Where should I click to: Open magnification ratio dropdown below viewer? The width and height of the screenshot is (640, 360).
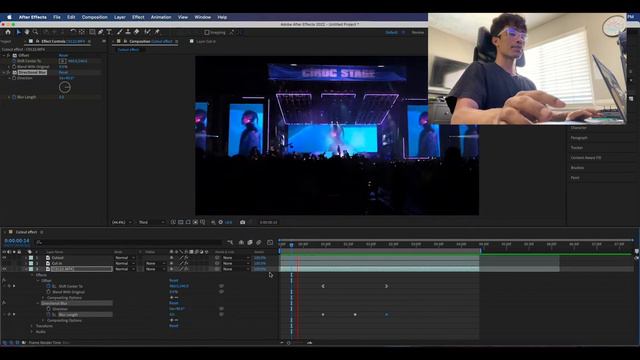[x=122, y=222]
